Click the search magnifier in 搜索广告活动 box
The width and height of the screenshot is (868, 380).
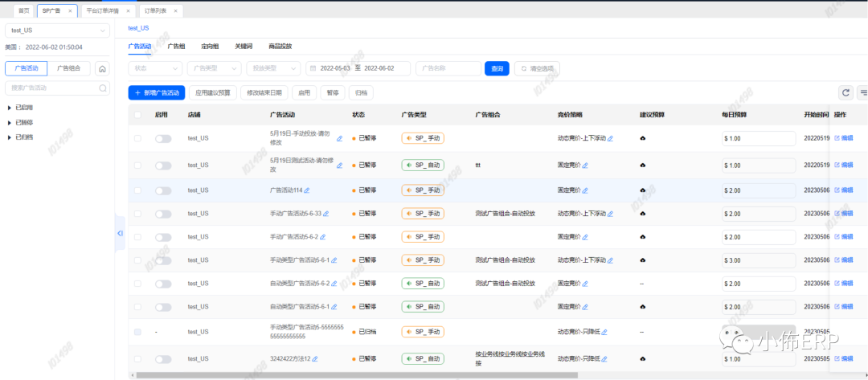pos(104,88)
